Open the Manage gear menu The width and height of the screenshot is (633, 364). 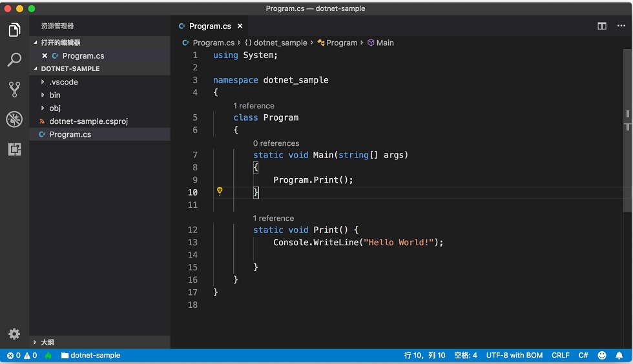(x=14, y=334)
